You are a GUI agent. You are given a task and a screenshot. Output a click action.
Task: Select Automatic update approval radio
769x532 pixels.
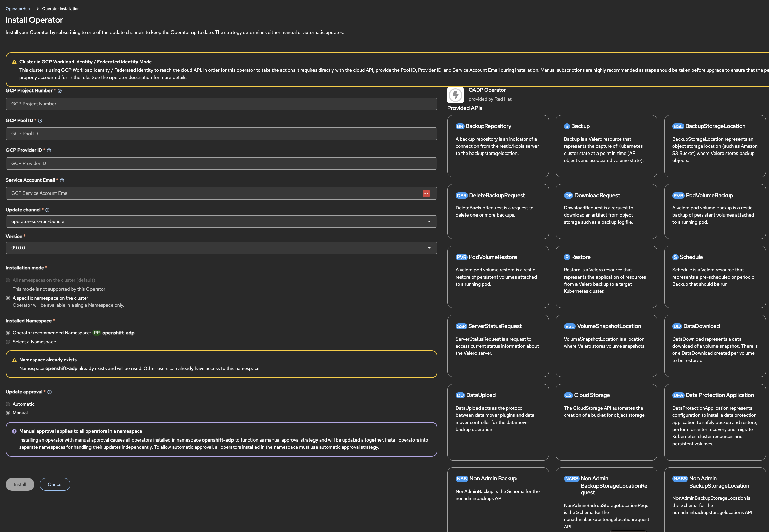[8, 404]
